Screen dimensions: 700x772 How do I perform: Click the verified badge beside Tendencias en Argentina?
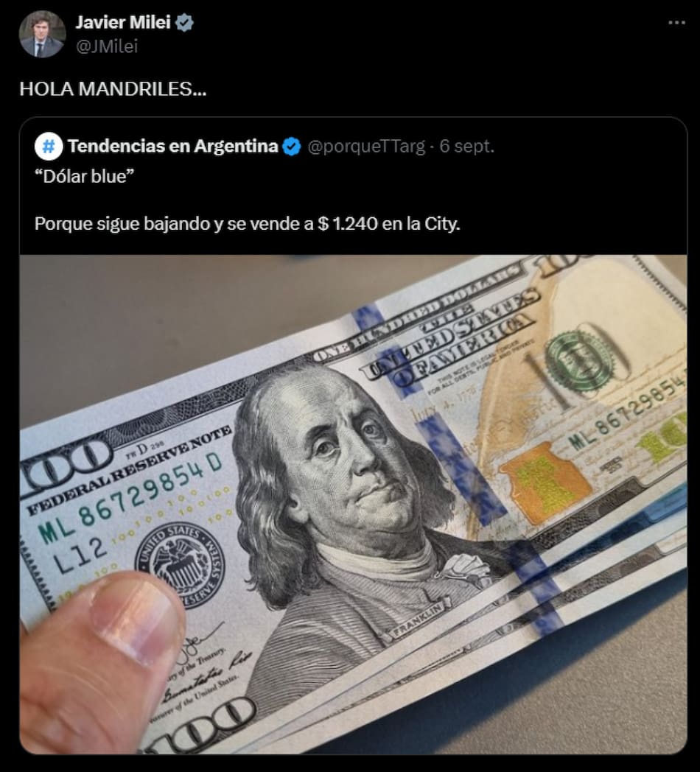292,147
